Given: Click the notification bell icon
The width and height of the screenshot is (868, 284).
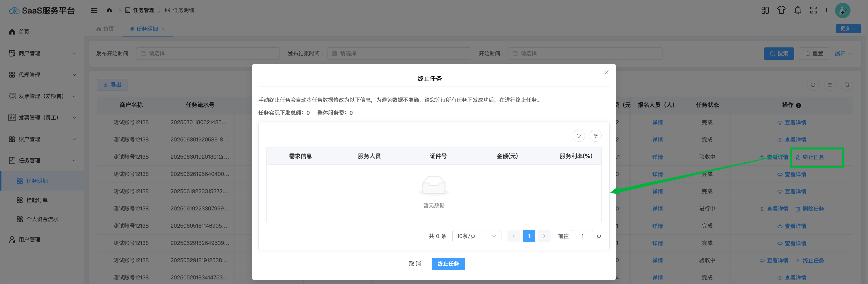Looking at the screenshot, I should click(797, 10).
